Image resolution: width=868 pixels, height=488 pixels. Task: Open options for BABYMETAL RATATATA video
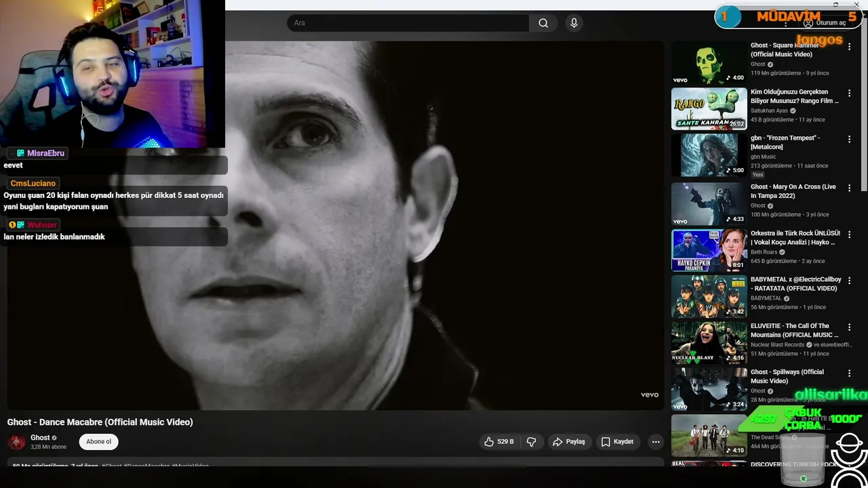coord(849,280)
